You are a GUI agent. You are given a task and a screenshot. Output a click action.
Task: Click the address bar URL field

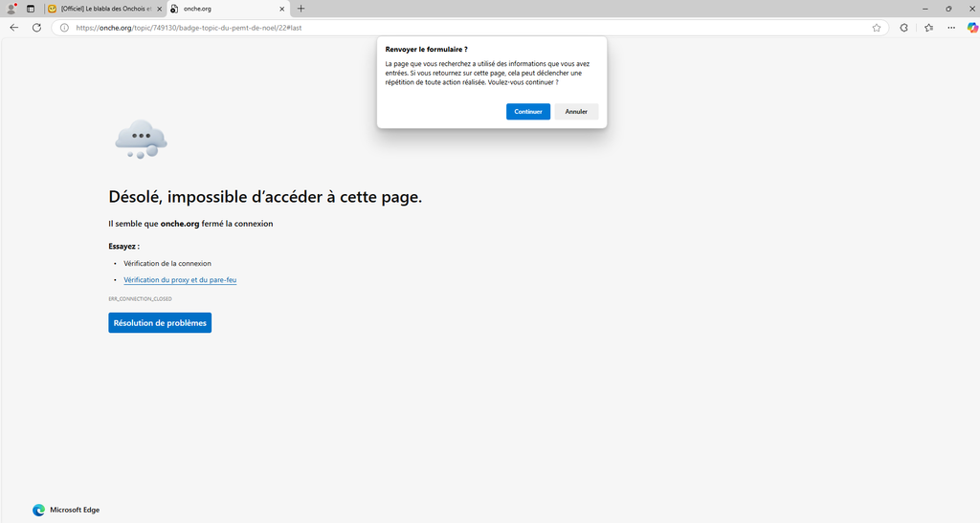(x=469, y=28)
